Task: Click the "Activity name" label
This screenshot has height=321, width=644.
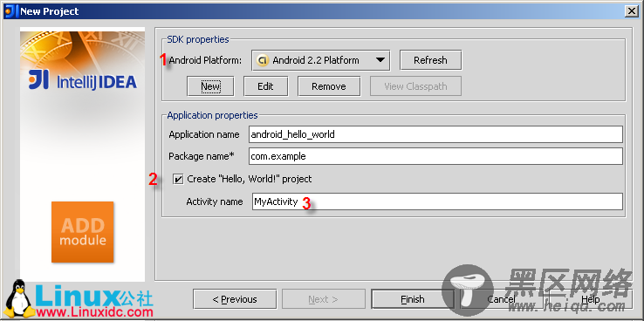Action: [215, 201]
